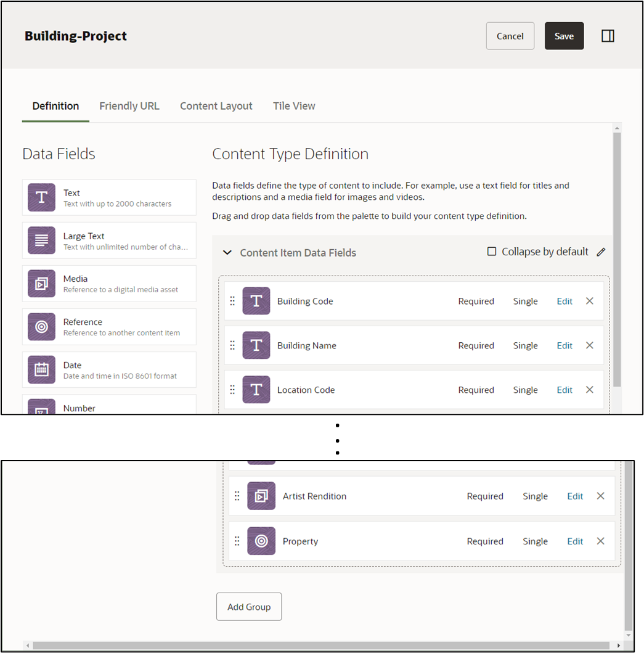644x653 pixels.
Task: Select the Media data field icon
Action: (x=41, y=284)
